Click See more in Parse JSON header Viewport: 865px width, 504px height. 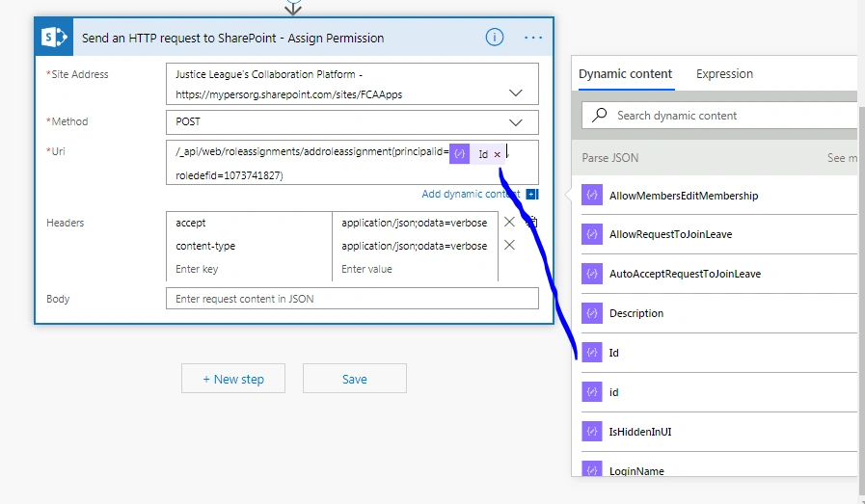point(843,158)
